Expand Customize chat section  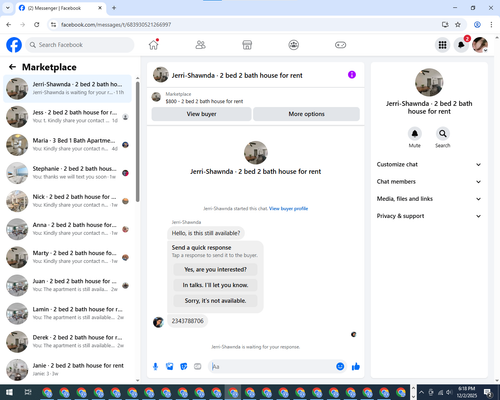click(x=429, y=164)
